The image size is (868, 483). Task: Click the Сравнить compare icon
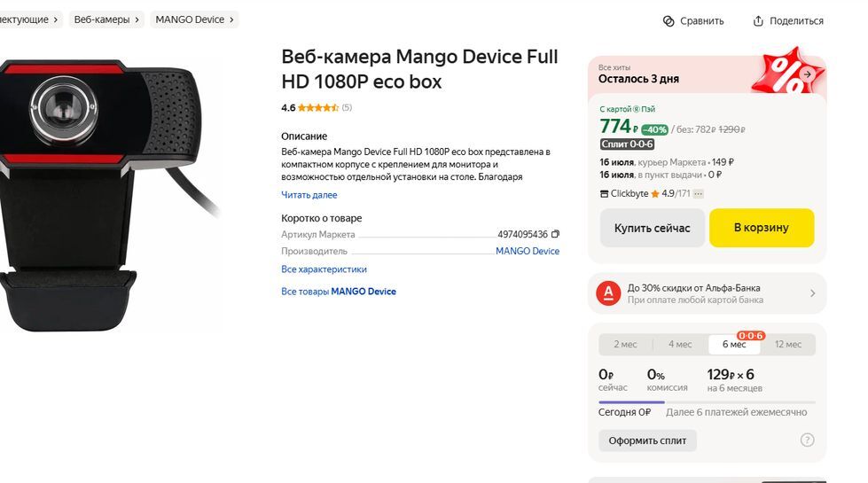(669, 20)
